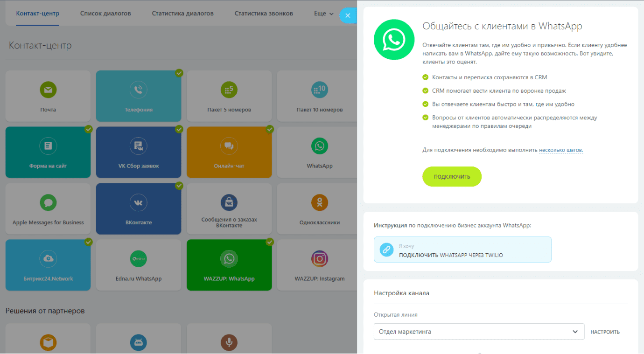
Task: Open the Битрикс24.Network tile
Action: (x=48, y=265)
